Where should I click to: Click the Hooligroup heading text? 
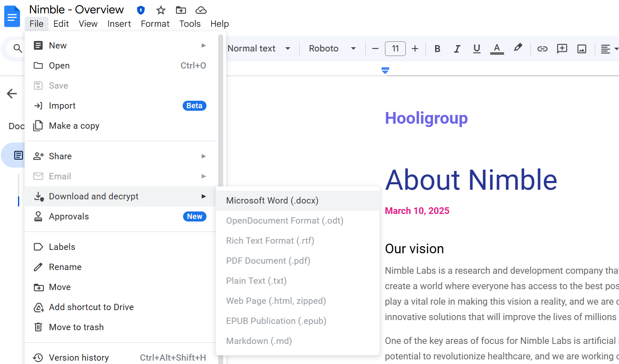tap(426, 118)
